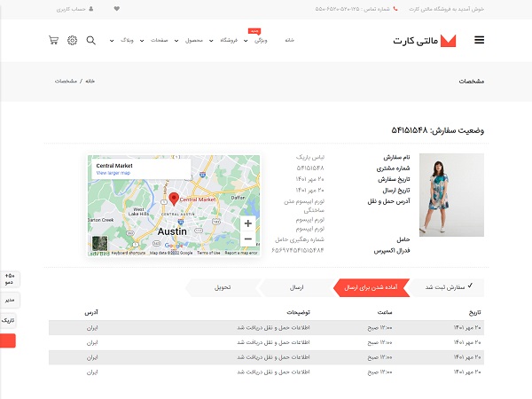The image size is (532, 399).
Task: Click the red color swatch side button
Action: [9, 340]
